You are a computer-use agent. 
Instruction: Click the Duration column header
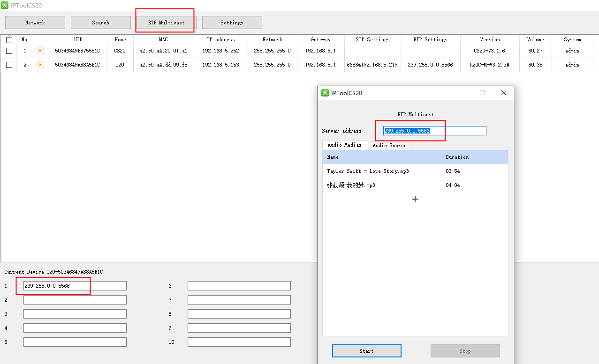[x=457, y=157]
